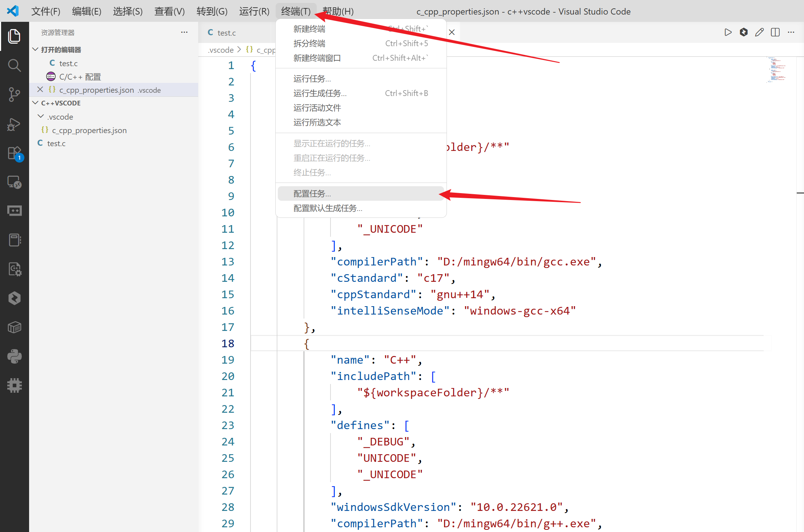The height and width of the screenshot is (532, 804).
Task: Close c_cpp_properties.json in open editors list
Action: point(40,89)
